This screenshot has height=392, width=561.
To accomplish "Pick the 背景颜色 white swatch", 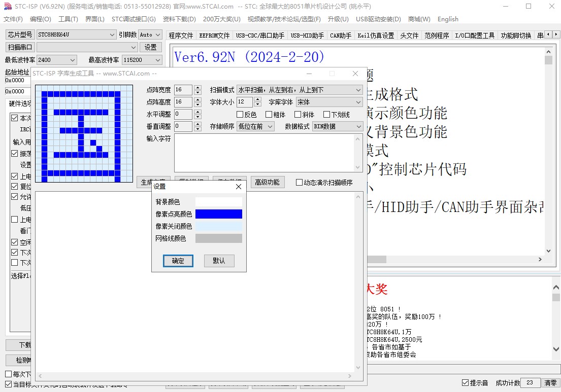I will (x=219, y=202).
